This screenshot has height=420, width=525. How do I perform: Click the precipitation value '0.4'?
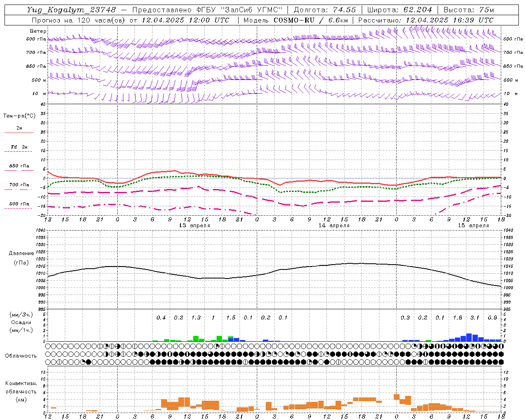coord(161,317)
